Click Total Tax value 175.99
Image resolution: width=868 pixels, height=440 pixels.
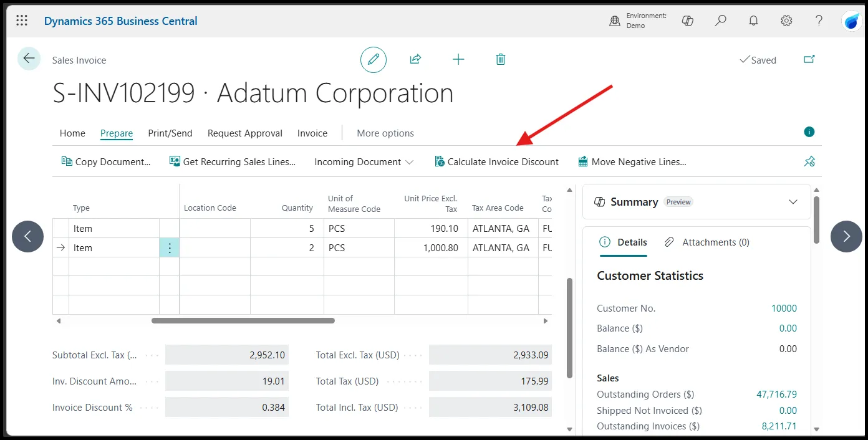[490, 381]
